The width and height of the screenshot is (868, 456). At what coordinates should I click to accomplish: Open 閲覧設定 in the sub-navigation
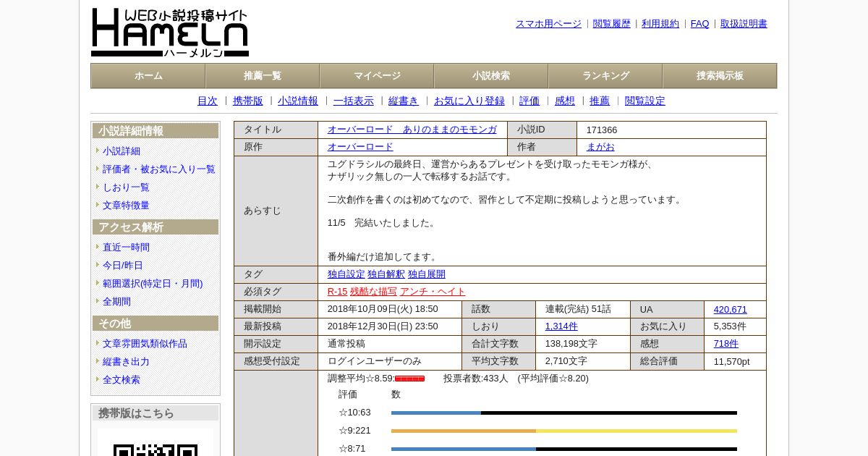pyautogui.click(x=645, y=101)
